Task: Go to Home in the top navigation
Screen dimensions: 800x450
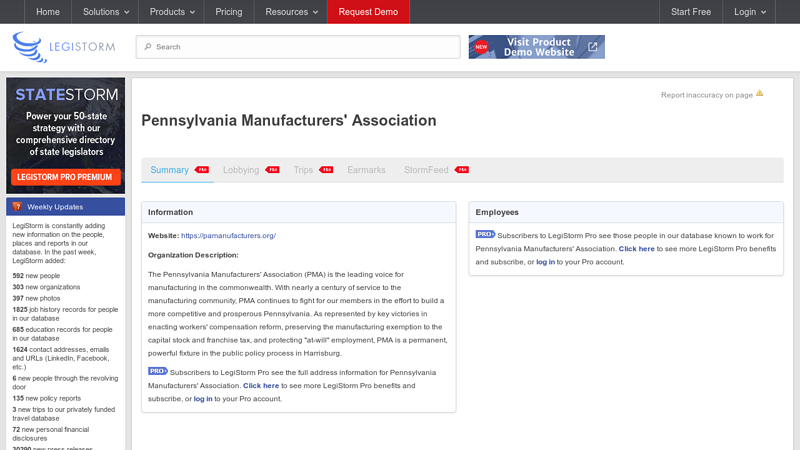Action: tap(48, 12)
